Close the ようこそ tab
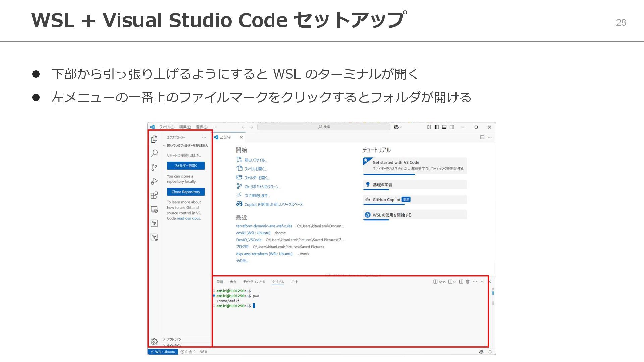Image resolution: width=644 pixels, height=362 pixels. [x=241, y=137]
